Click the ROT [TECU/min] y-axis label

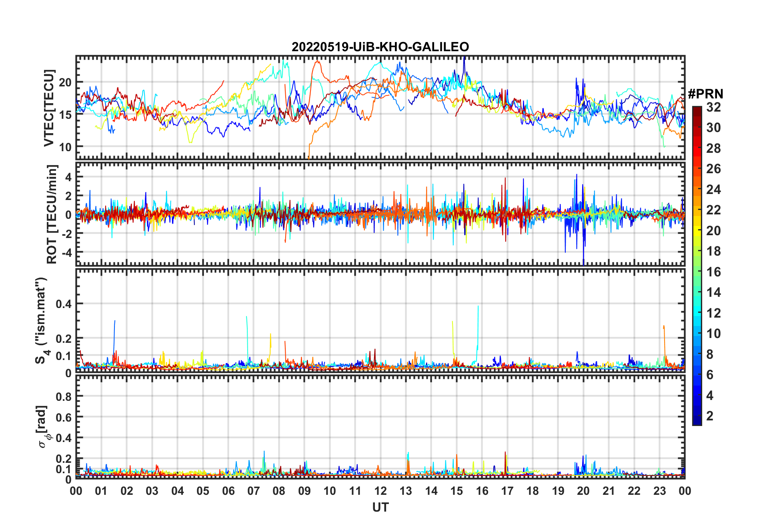[x=52, y=214]
